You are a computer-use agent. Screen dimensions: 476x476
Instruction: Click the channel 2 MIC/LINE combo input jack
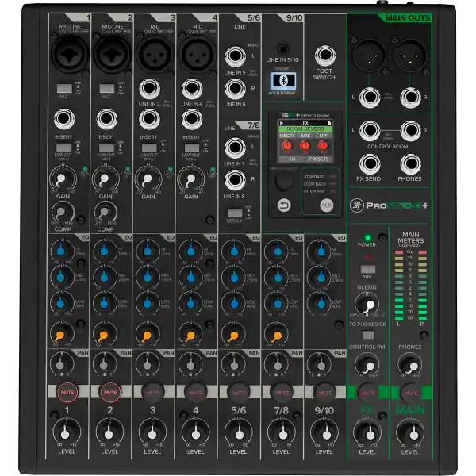[x=113, y=55]
